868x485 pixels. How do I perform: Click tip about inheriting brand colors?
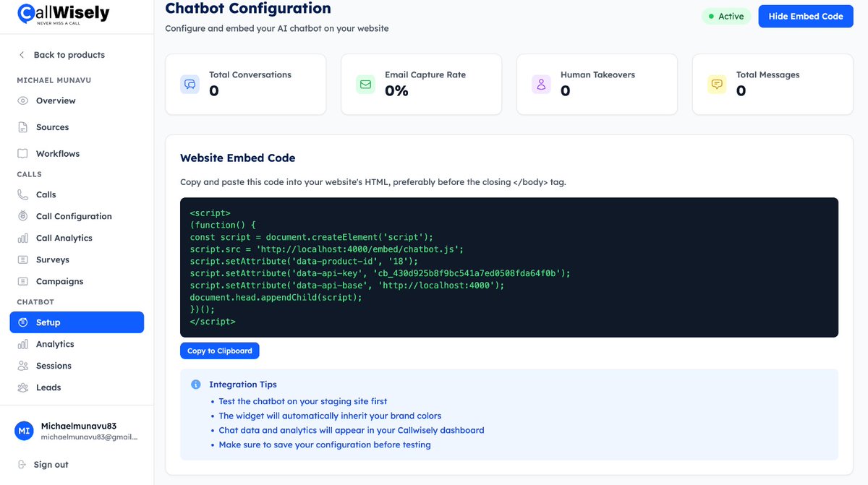pos(330,416)
